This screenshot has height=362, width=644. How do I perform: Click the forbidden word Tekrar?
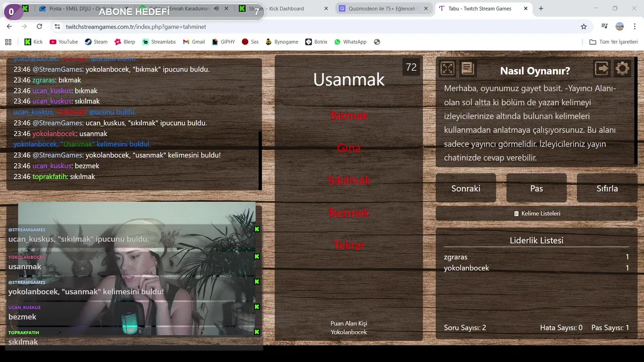[349, 245]
